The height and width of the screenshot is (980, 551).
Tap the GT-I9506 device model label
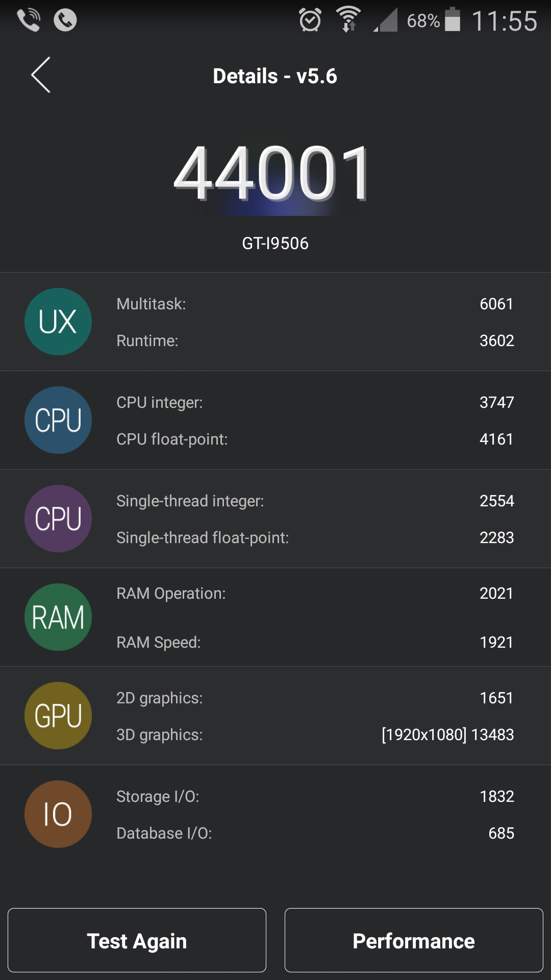tap(275, 243)
